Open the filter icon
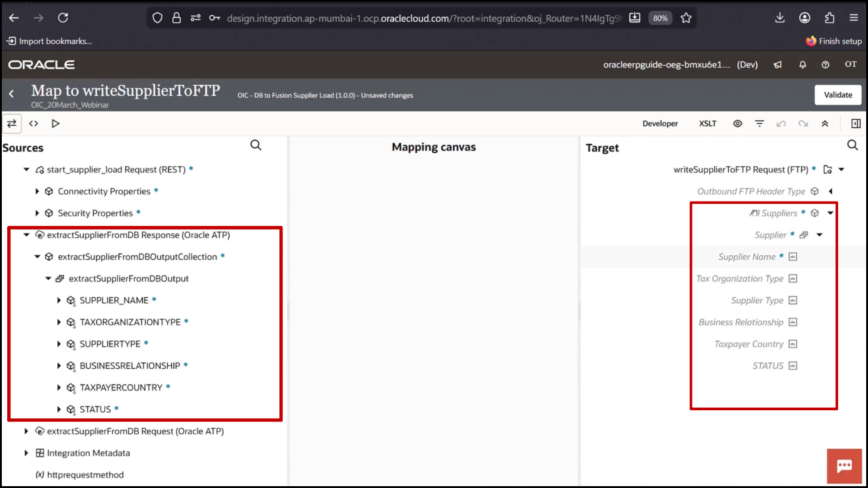This screenshot has width=868, height=488. [x=759, y=123]
